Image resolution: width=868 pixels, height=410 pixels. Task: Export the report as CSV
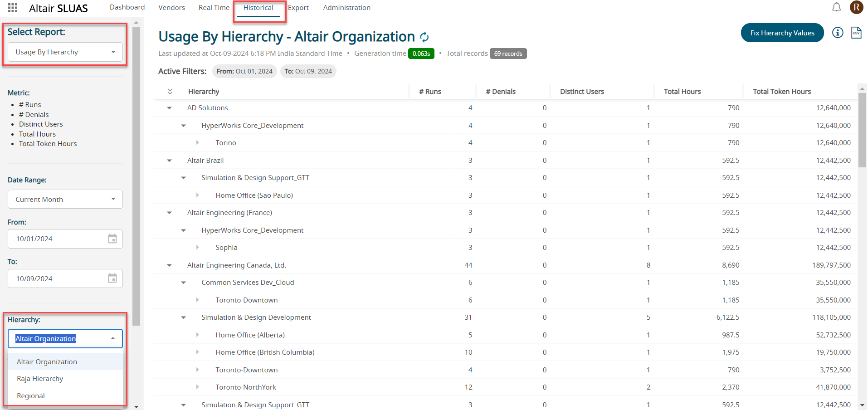click(856, 33)
